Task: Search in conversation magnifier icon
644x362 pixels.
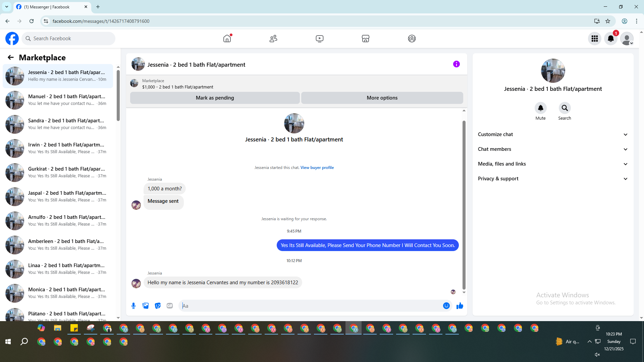Action: [x=565, y=108]
